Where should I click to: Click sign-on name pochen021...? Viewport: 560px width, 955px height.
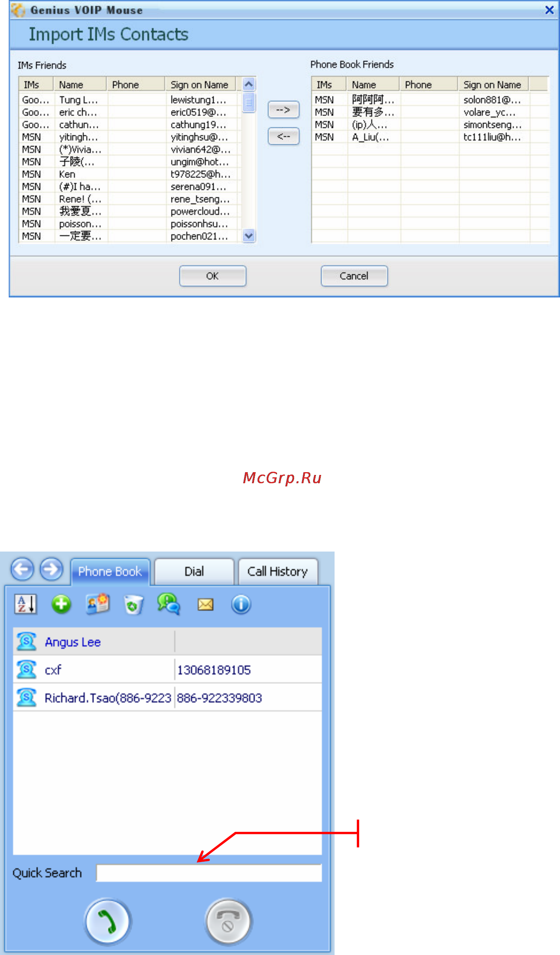[x=199, y=236]
